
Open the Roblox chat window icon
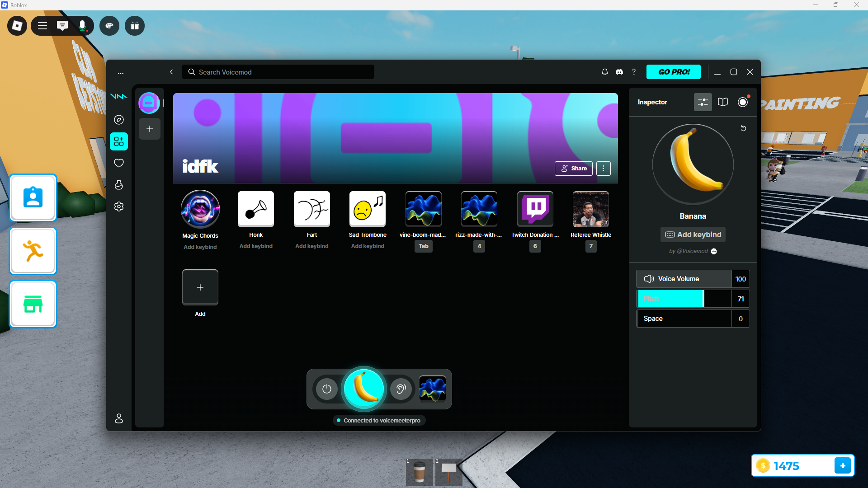62,26
